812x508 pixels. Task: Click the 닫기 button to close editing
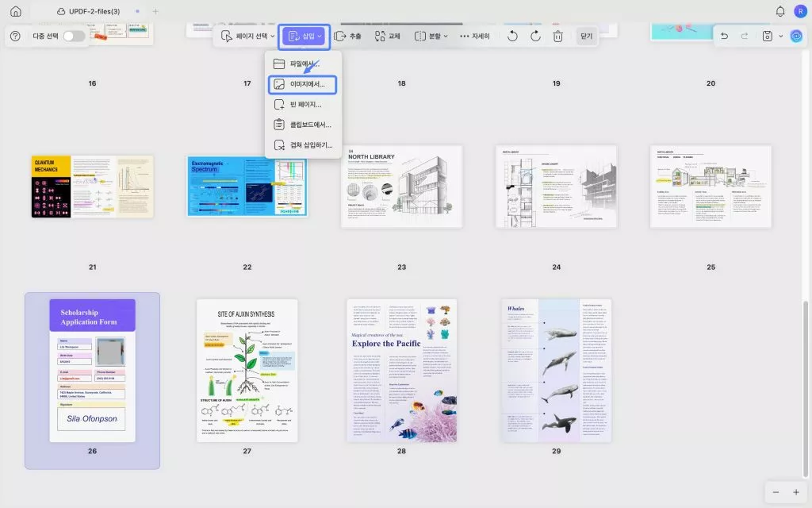[585, 36]
